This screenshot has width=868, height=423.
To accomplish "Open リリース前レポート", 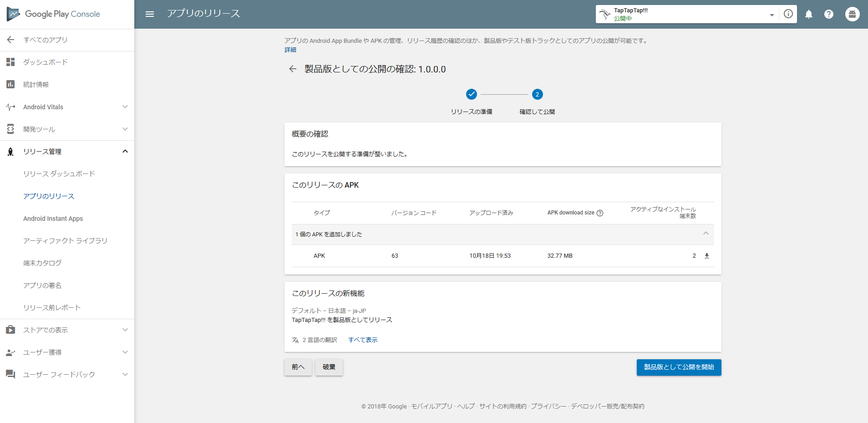I will (52, 308).
